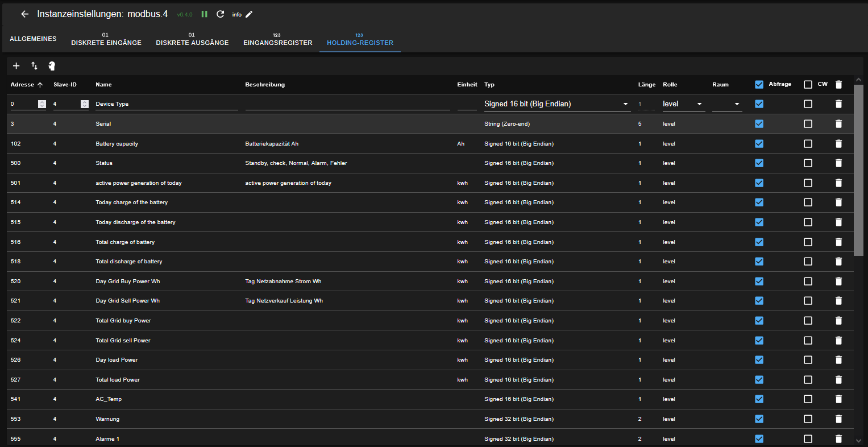Viewport: 868px width, 447px height.
Task: Delete the AC_Temp register row
Action: point(838,399)
